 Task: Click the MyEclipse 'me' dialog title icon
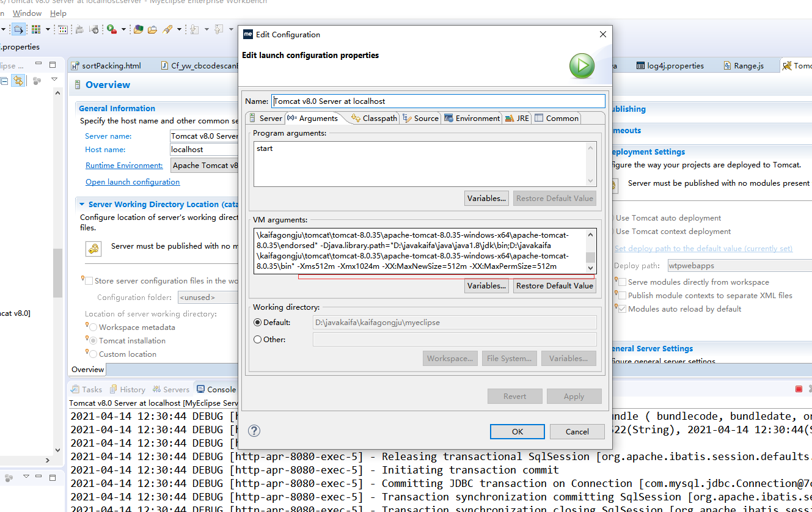click(x=248, y=34)
